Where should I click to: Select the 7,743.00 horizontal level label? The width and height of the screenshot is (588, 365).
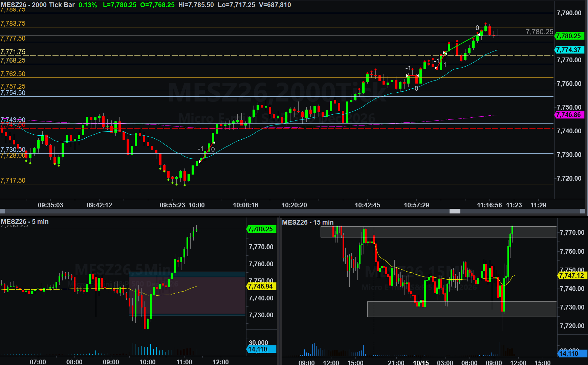click(13, 120)
